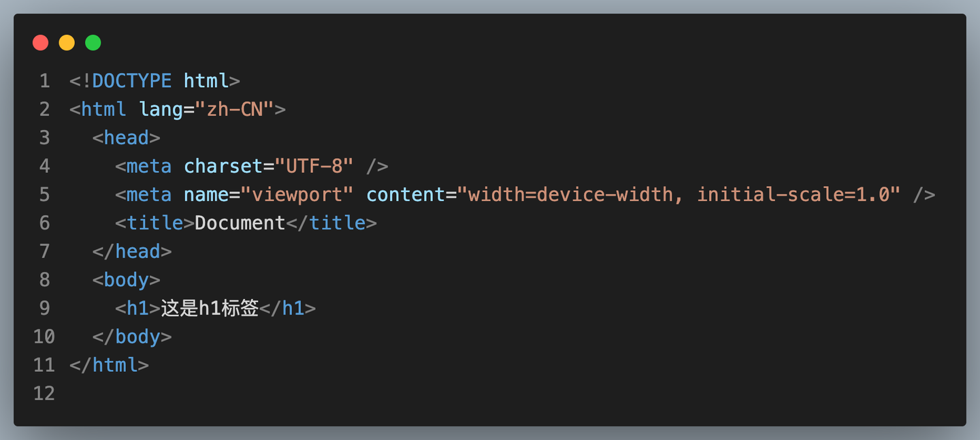Viewport: 980px width, 440px height.
Task: Click the closing head tag
Action: [132, 251]
